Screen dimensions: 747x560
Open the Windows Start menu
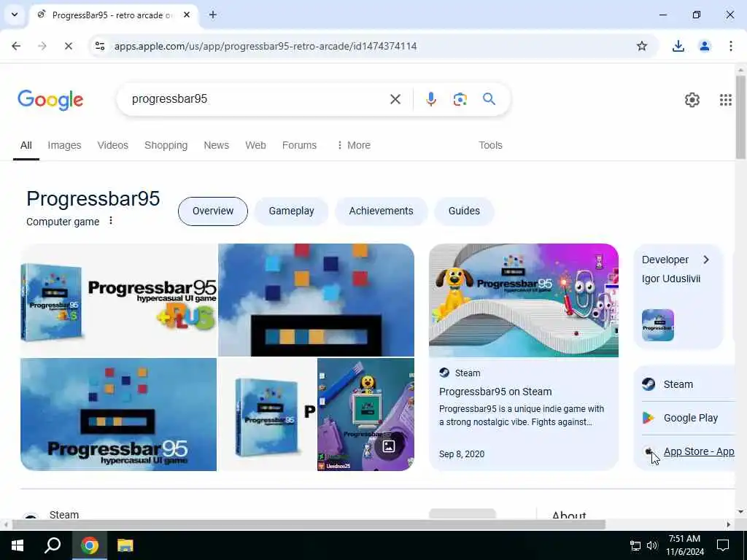pos(18,545)
